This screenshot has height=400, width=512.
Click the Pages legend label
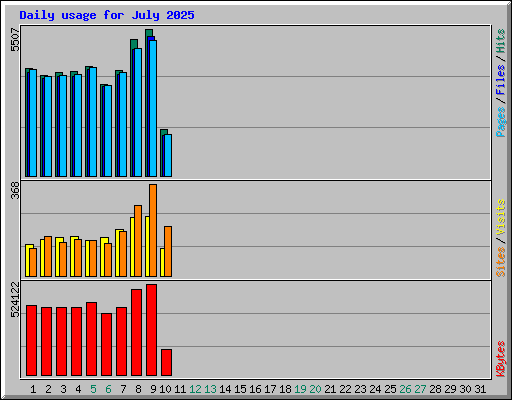point(501,122)
